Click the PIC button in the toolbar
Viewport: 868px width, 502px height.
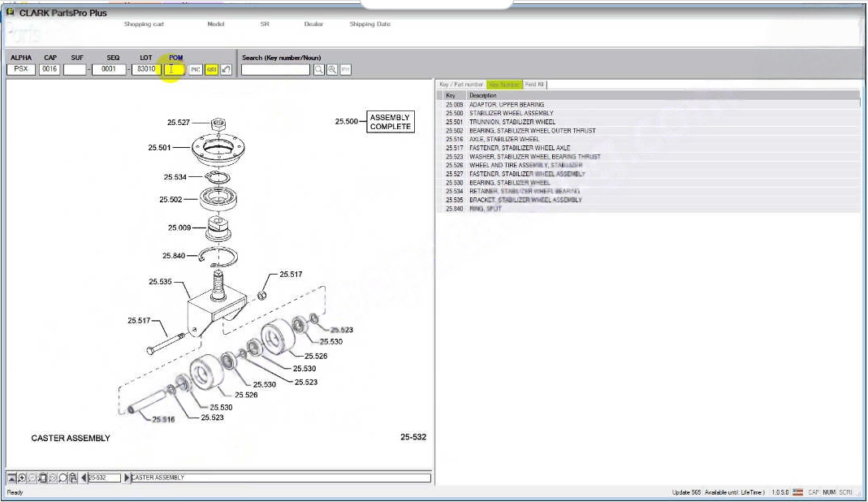196,70
